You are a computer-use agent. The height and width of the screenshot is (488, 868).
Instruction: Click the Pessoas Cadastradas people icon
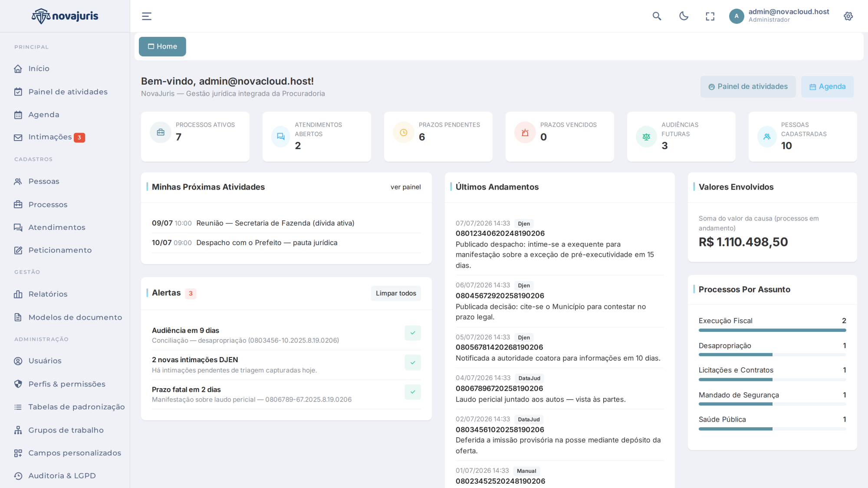[767, 137]
